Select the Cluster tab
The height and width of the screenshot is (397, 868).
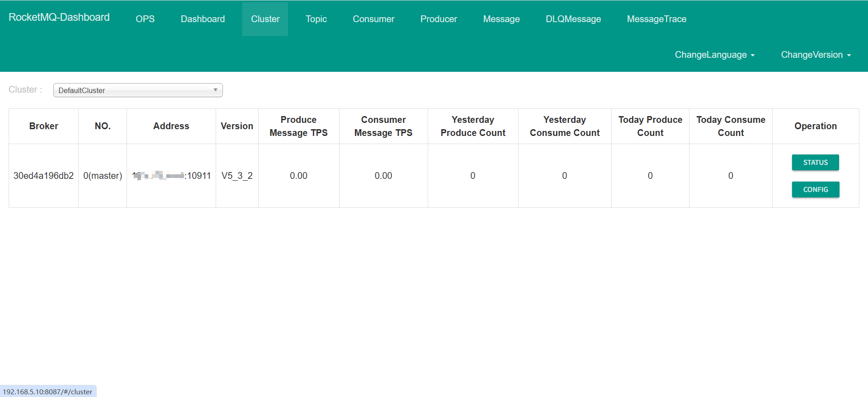tap(265, 19)
